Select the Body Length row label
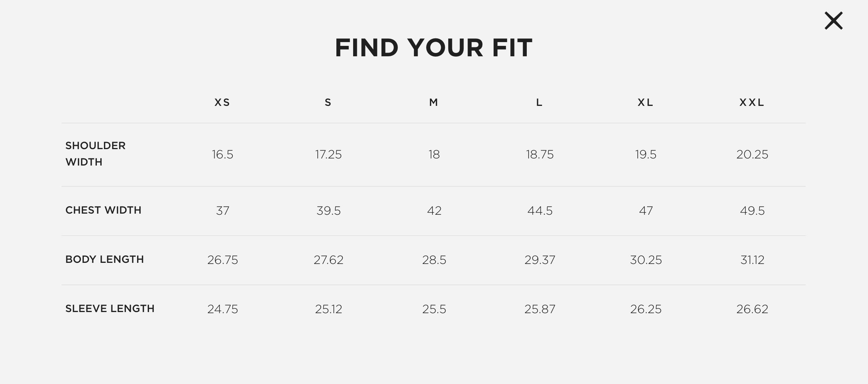 [104, 259]
